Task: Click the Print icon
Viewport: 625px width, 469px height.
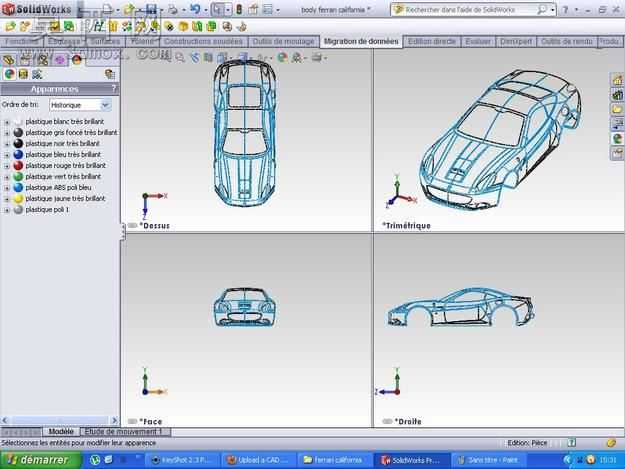Action: (173, 9)
